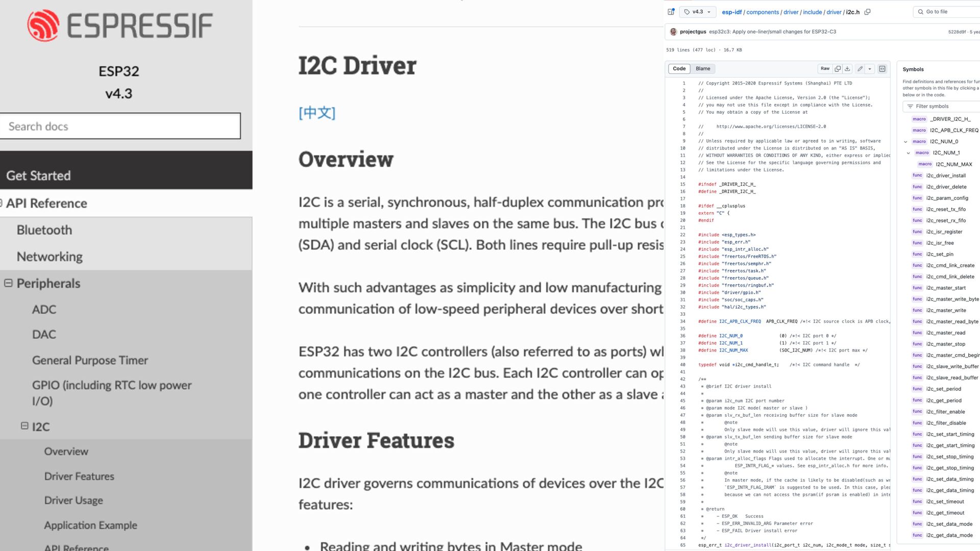This screenshot has width=980, height=551.
Task: Open the DAC peripheral page
Action: click(x=44, y=335)
